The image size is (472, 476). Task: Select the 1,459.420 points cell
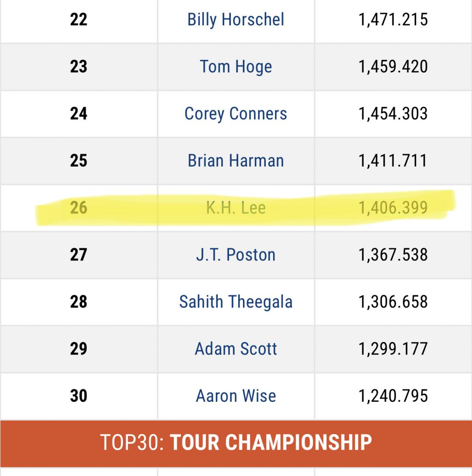click(393, 66)
